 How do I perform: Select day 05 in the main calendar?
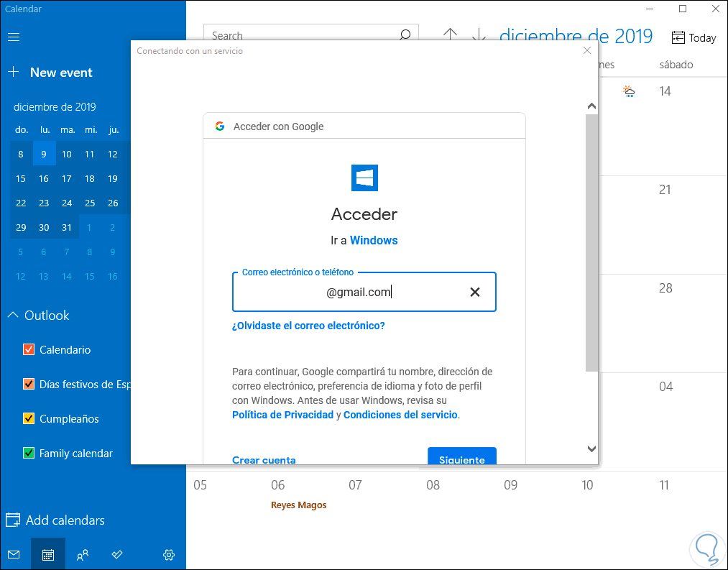200,485
